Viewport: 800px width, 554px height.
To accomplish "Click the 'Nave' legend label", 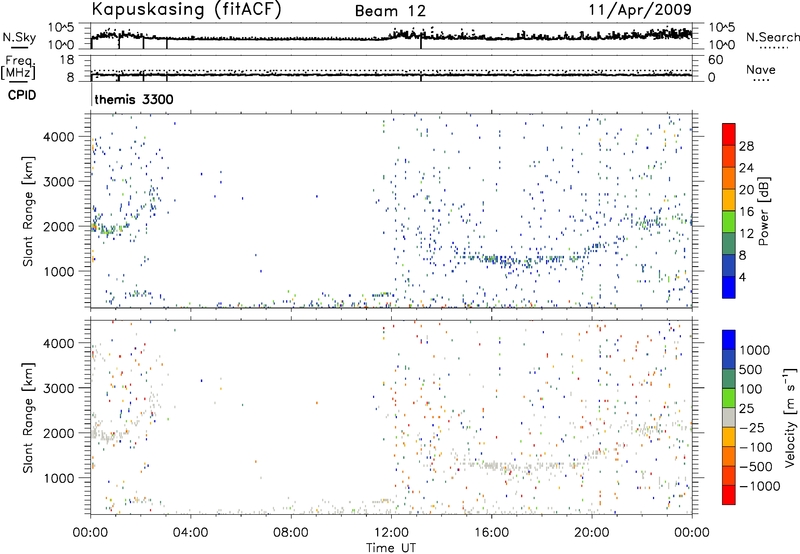I will [x=761, y=69].
